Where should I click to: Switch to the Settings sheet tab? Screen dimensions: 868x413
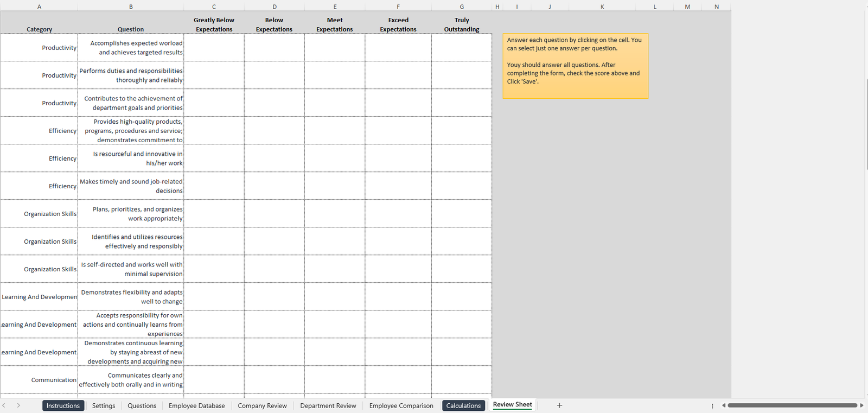coord(104,406)
